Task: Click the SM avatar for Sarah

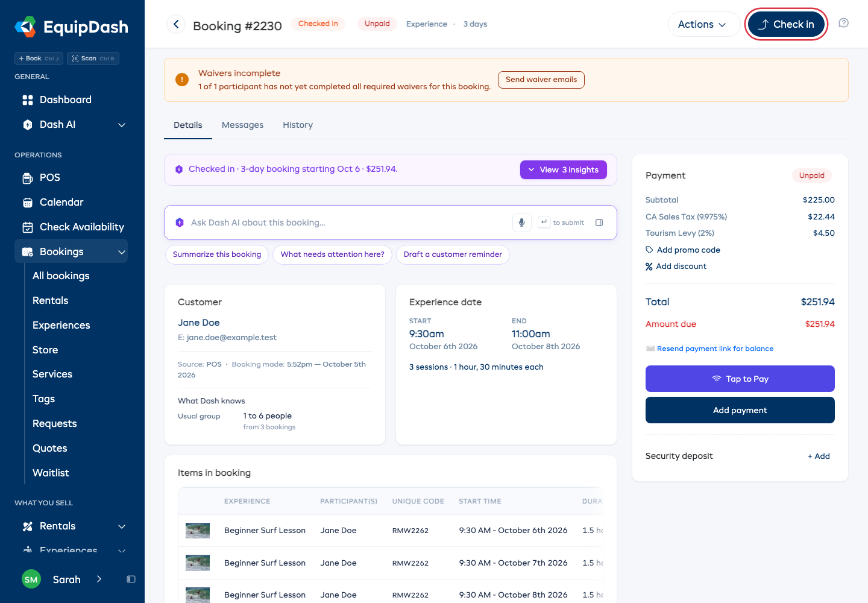Action: click(31, 579)
